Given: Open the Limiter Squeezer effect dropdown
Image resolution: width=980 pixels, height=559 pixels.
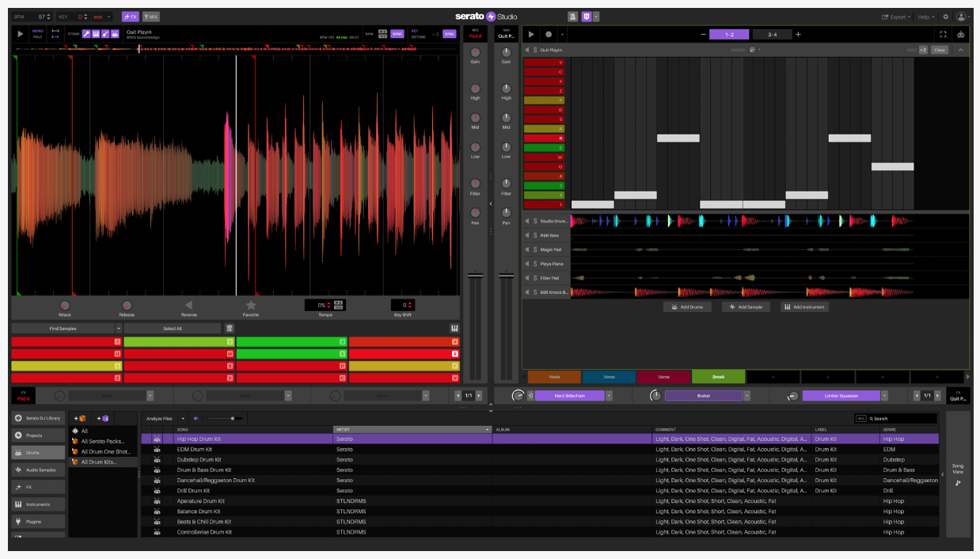Looking at the screenshot, I should (x=884, y=395).
